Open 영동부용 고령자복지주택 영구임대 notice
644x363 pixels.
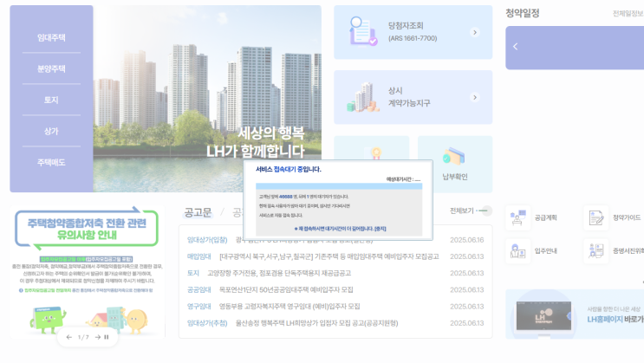[289, 307]
